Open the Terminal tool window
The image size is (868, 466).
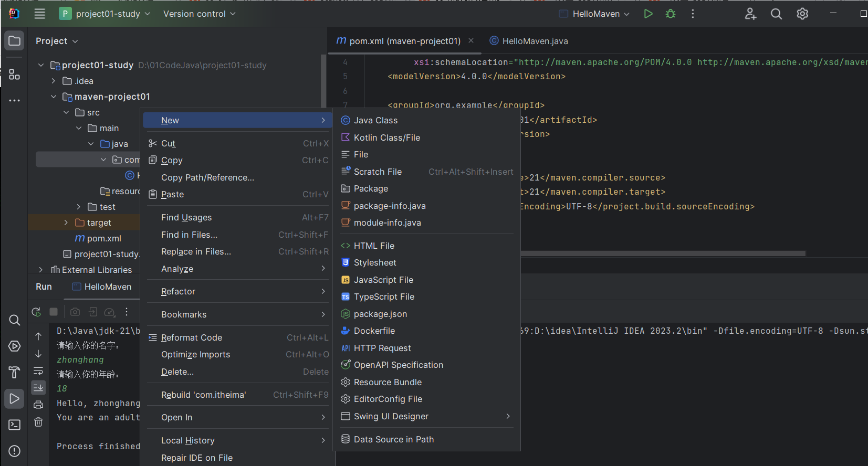pyautogui.click(x=15, y=425)
